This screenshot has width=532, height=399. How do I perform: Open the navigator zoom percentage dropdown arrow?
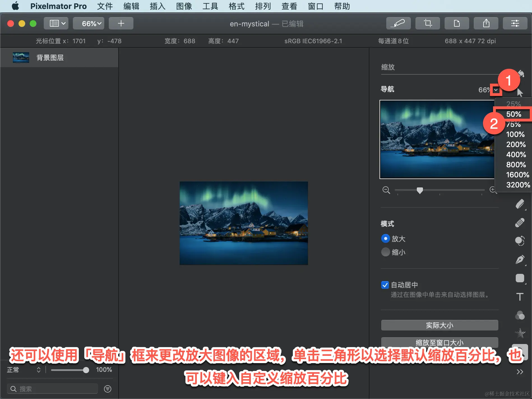(x=496, y=90)
